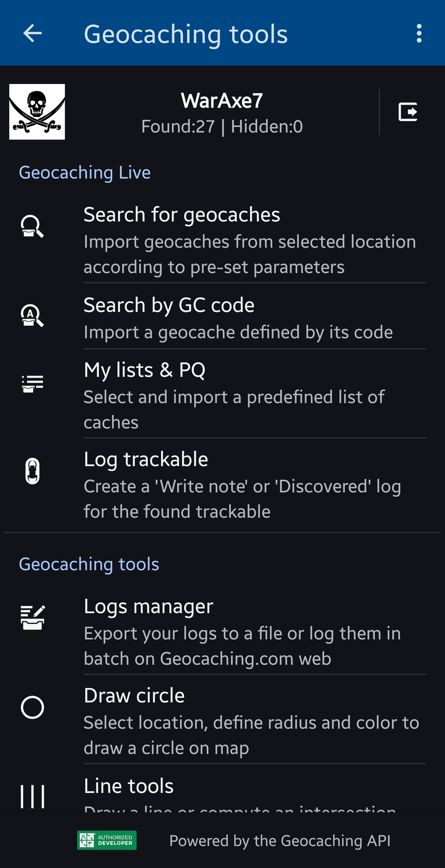Open the three-dot overflow menu
The height and width of the screenshot is (868, 445).
coord(419,33)
